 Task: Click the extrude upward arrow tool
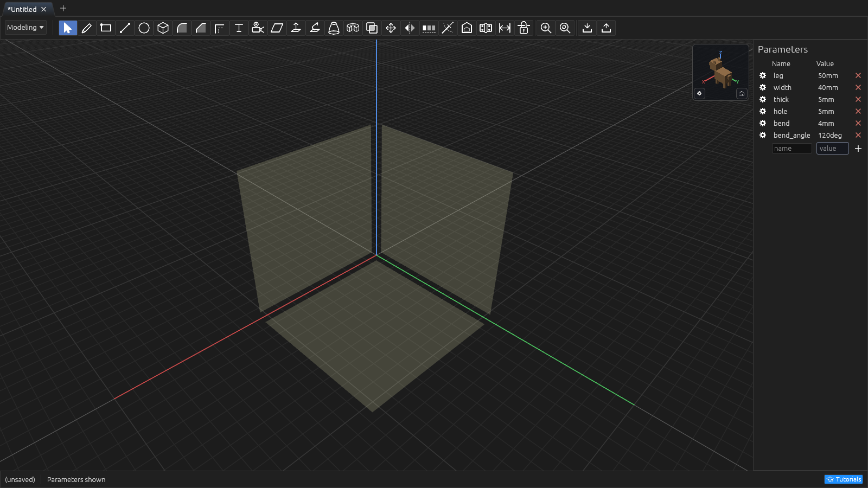click(x=296, y=28)
